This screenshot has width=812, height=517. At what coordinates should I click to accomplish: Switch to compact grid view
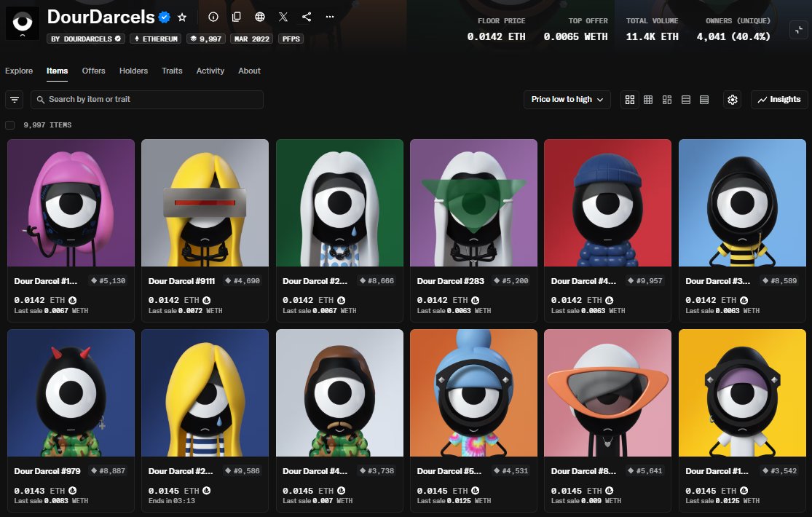point(648,100)
